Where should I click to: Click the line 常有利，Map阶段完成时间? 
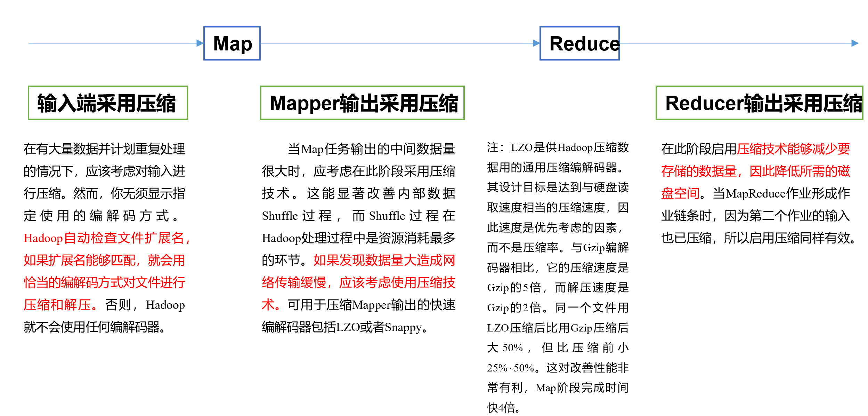click(558, 387)
